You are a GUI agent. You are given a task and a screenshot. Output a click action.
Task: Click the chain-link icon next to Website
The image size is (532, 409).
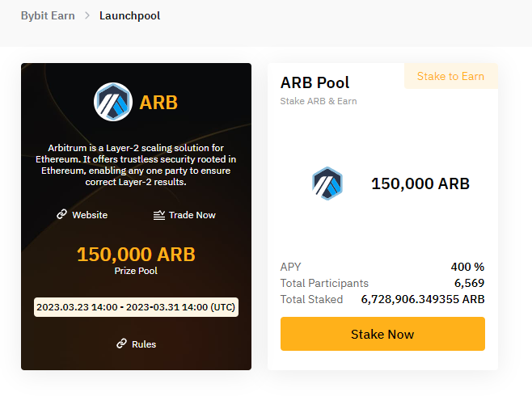61,214
